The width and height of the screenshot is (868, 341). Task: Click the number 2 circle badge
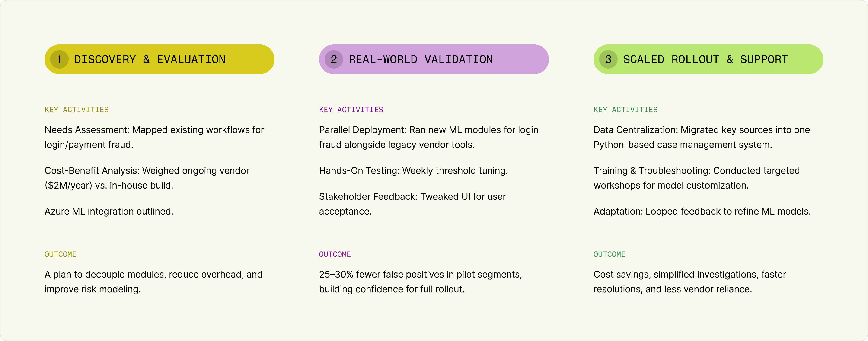pos(334,59)
